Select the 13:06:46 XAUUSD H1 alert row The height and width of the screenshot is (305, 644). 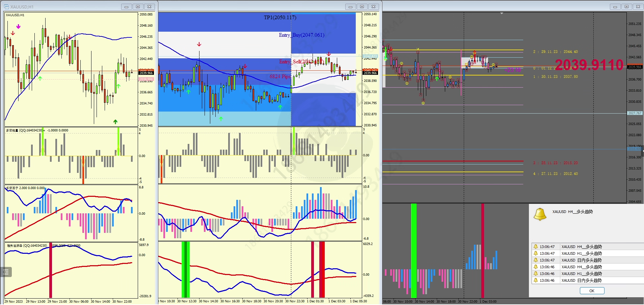point(588,274)
